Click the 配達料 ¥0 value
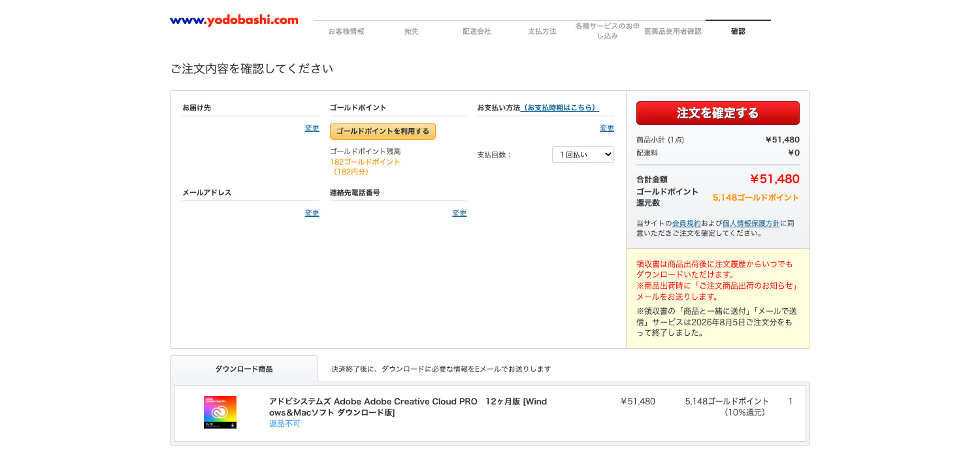980x456 pixels. click(x=793, y=153)
